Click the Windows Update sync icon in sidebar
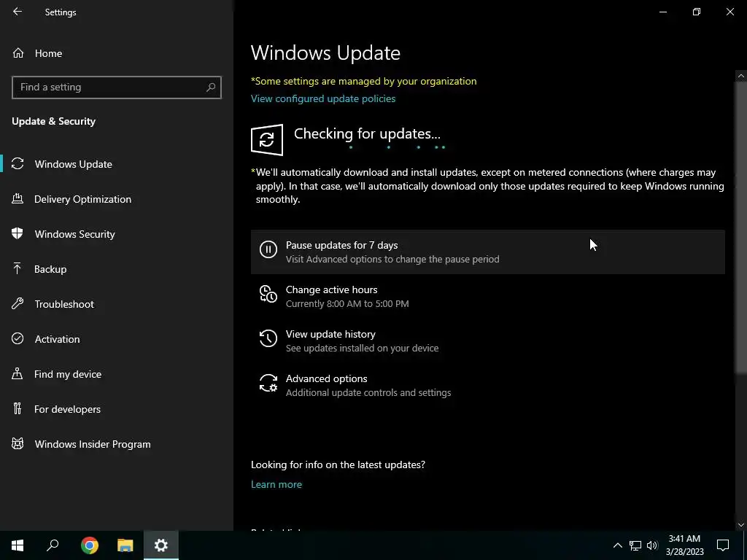The height and width of the screenshot is (560, 747). click(x=18, y=164)
